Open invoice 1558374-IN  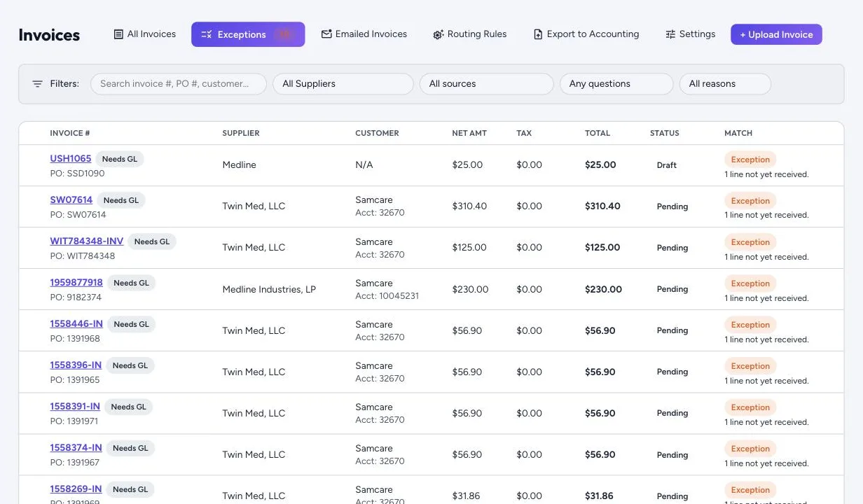(x=76, y=448)
